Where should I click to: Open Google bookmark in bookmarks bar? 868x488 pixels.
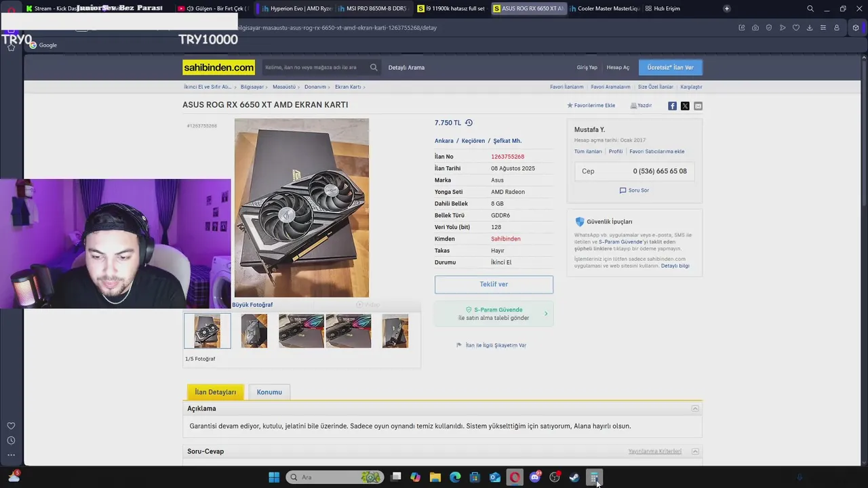[43, 45]
